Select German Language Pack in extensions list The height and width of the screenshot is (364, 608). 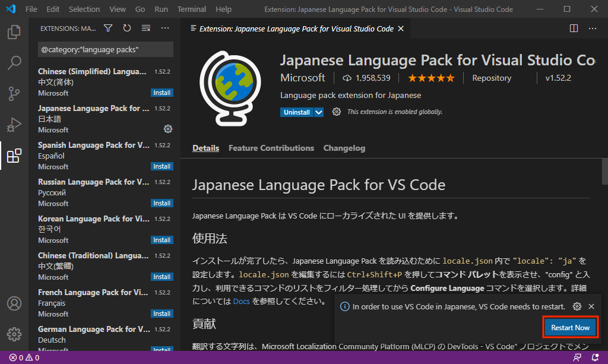pos(104,338)
